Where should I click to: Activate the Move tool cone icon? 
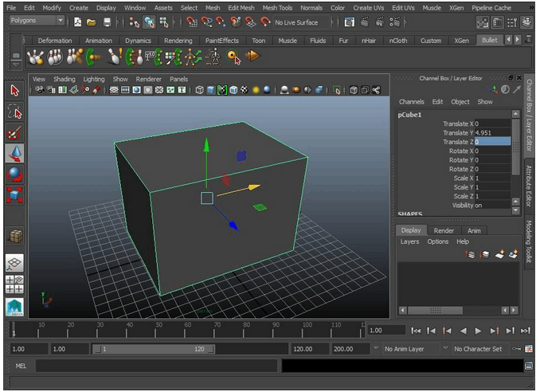point(14,153)
